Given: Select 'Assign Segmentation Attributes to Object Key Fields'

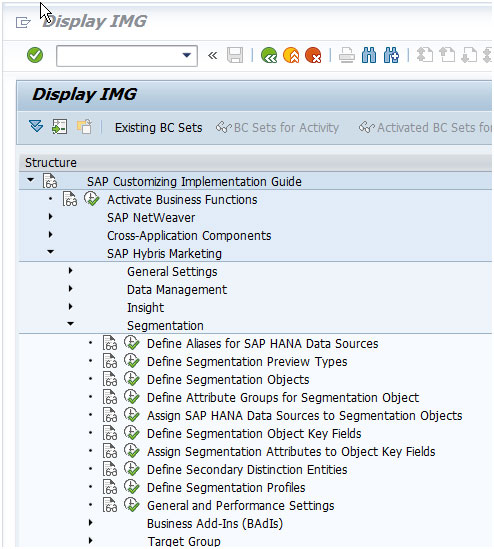Looking at the screenshot, I should tap(291, 452).
